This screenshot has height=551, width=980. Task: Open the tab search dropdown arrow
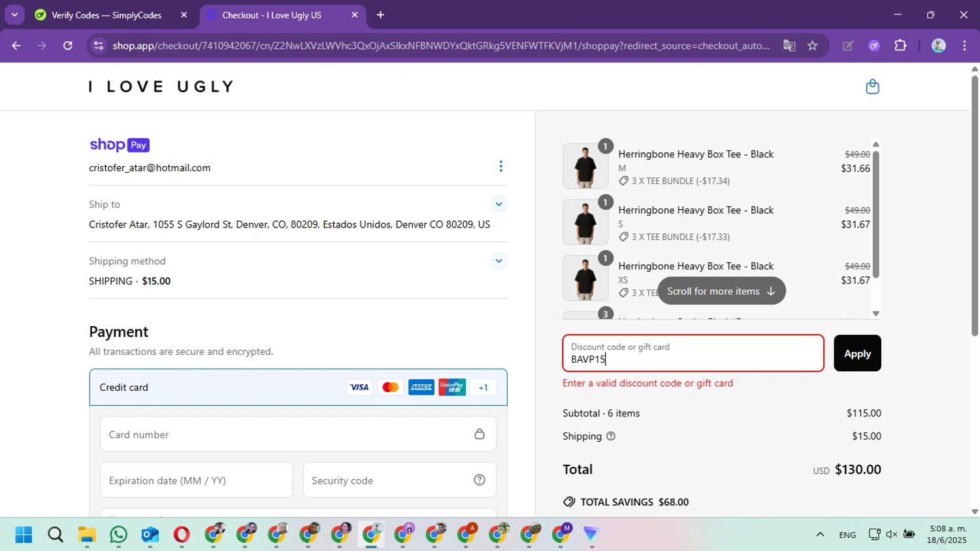pyautogui.click(x=14, y=14)
